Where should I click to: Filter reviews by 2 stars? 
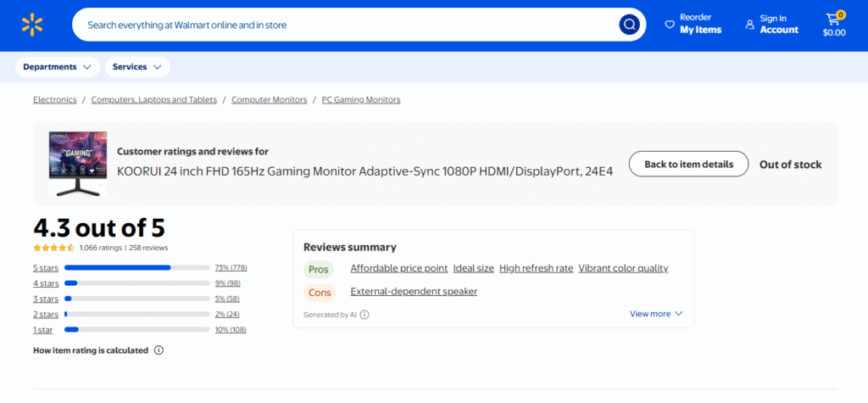click(x=46, y=315)
